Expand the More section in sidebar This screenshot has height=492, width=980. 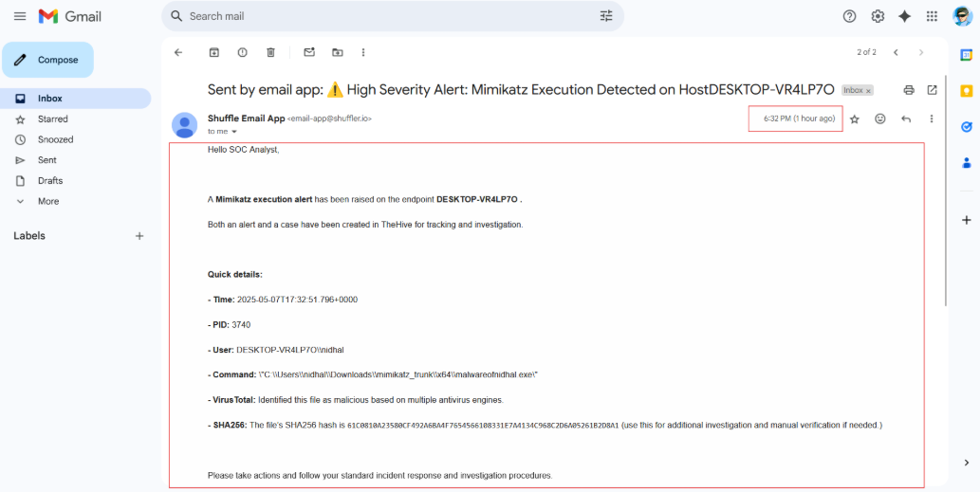tap(47, 201)
